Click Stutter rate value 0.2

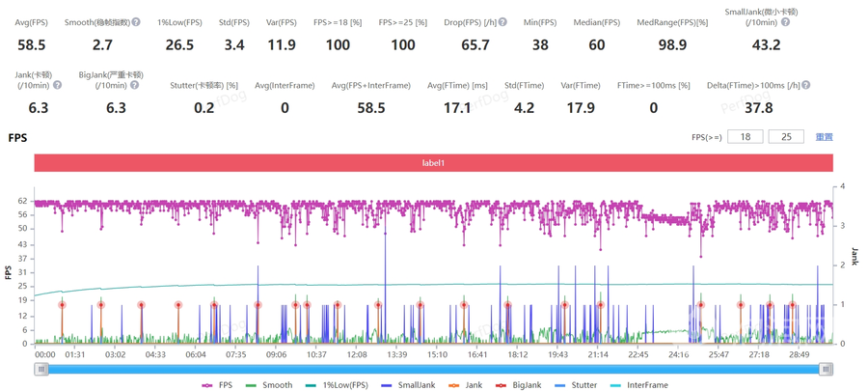tap(203, 107)
